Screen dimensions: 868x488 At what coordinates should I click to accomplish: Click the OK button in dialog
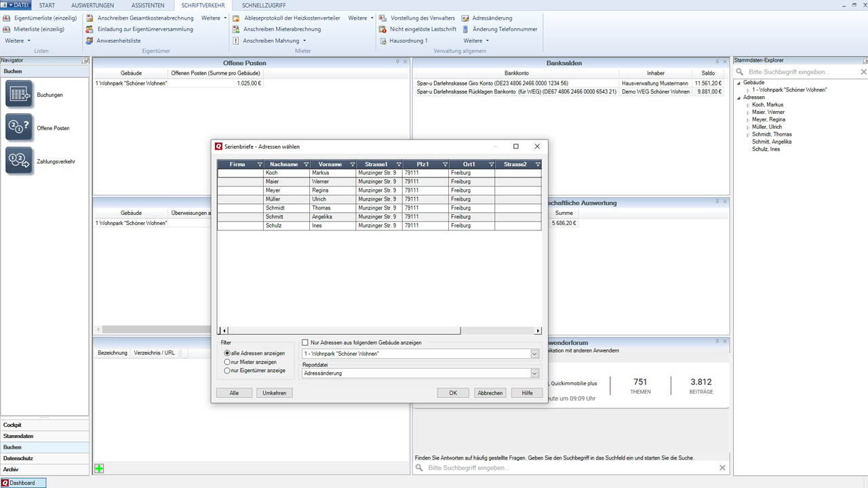point(453,393)
